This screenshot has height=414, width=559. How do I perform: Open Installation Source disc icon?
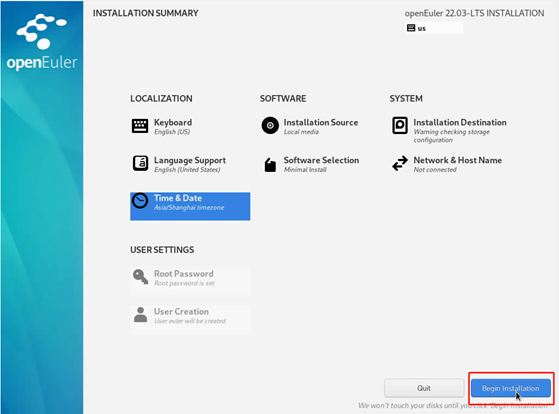[270, 126]
